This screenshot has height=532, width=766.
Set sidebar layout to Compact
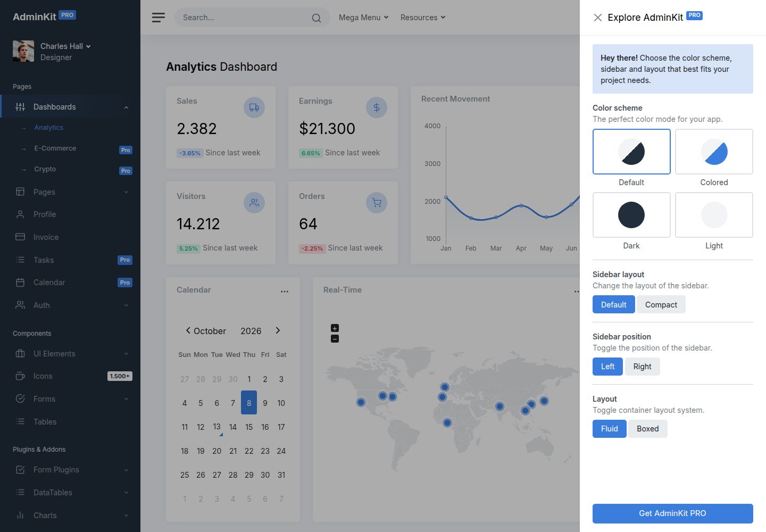(661, 304)
